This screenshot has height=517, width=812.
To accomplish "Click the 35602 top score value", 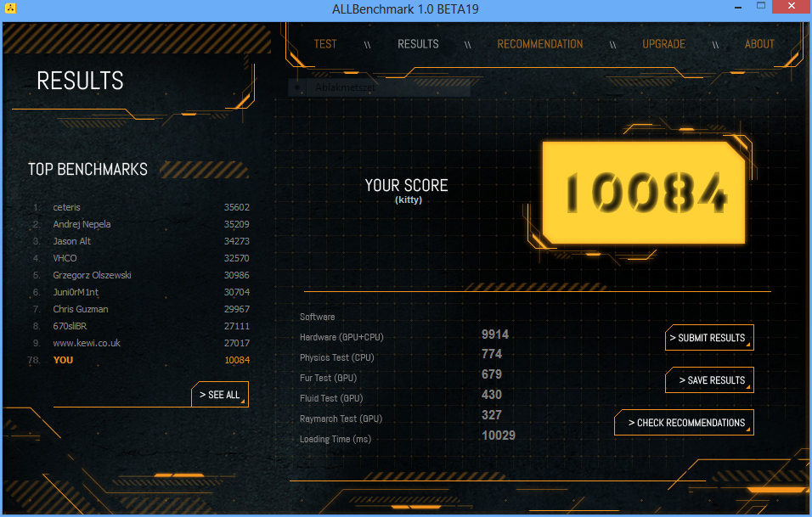I will [x=237, y=207].
